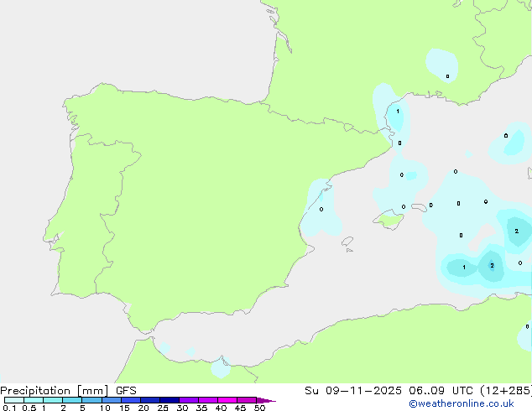532x411 pixels.
Task: Pick the 1–2 mm legend swatch
Action: (x=53, y=400)
